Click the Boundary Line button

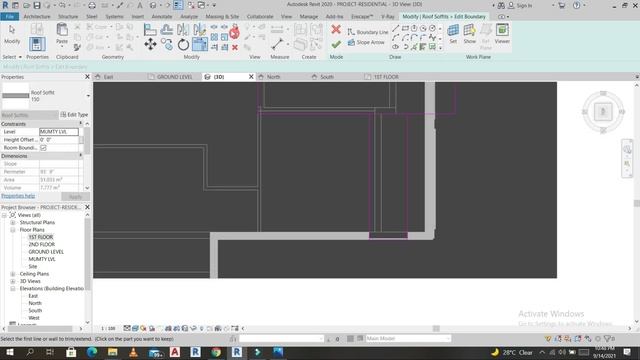(x=368, y=32)
